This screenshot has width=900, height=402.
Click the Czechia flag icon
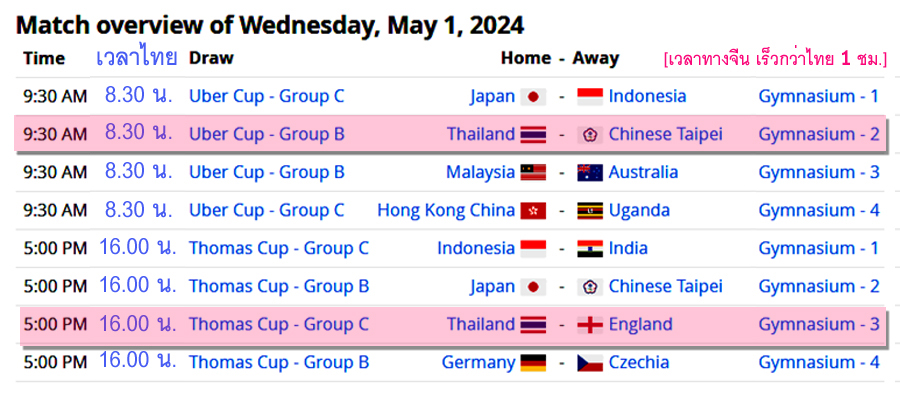tap(590, 362)
